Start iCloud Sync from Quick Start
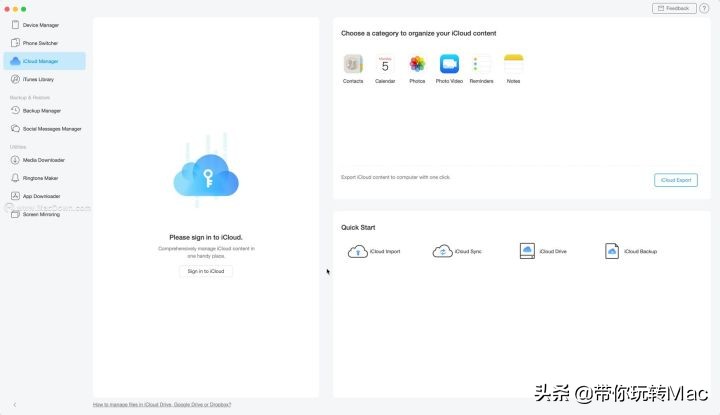This screenshot has width=720, height=415. pyautogui.click(x=457, y=251)
